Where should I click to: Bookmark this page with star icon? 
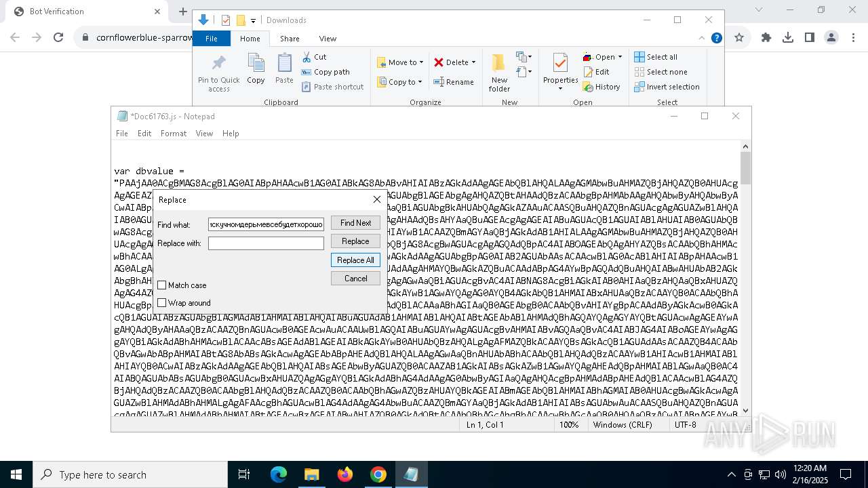coord(739,38)
